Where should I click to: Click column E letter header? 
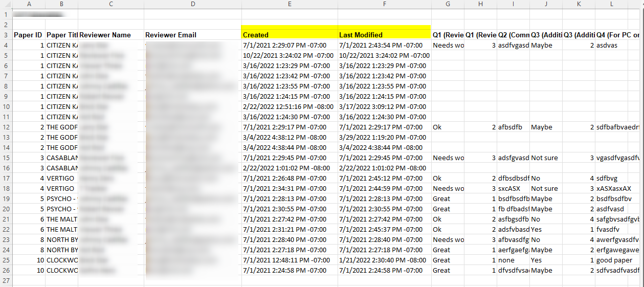point(290,4)
